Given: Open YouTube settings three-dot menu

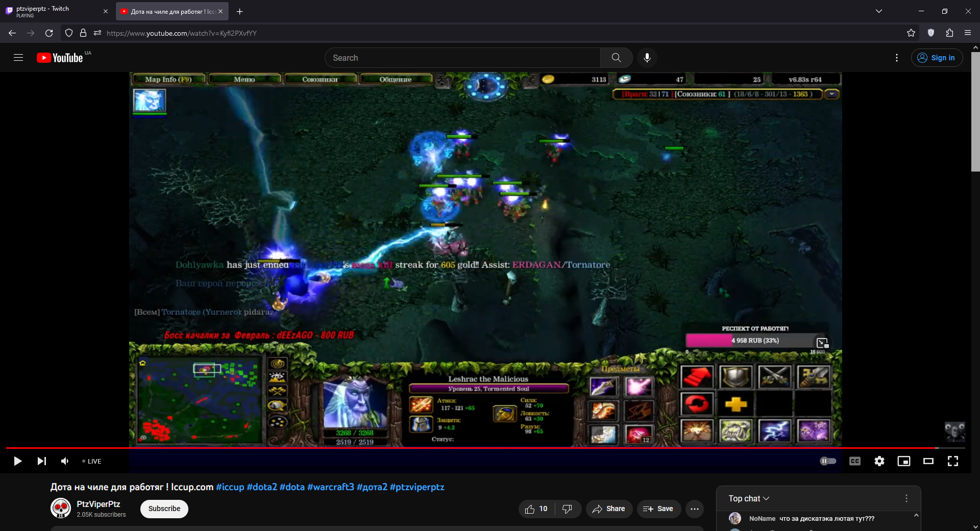Looking at the screenshot, I should [x=896, y=58].
